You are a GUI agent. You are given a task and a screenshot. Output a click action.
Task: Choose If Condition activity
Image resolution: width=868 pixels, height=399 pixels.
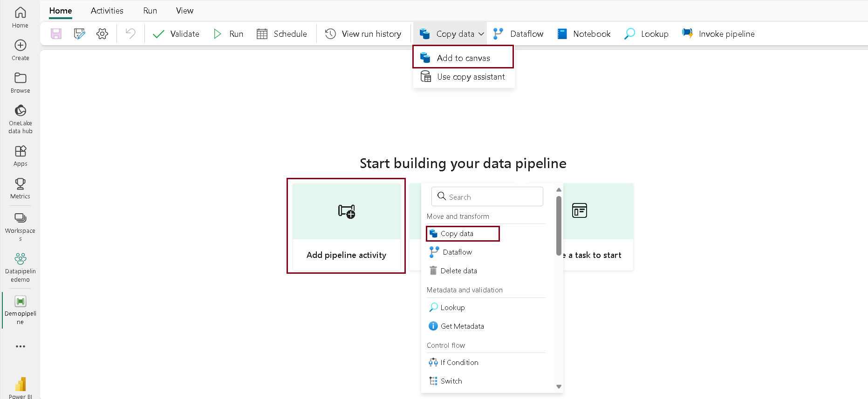coord(453,362)
